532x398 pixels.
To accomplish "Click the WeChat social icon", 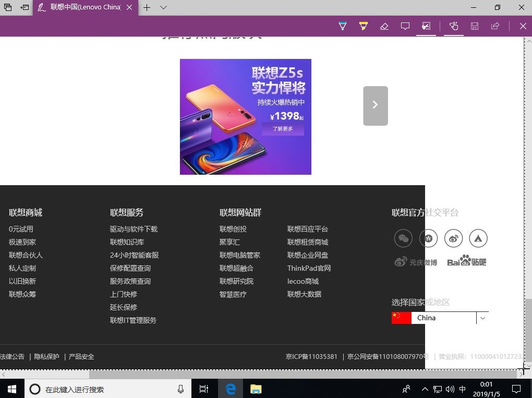I will [403, 238].
